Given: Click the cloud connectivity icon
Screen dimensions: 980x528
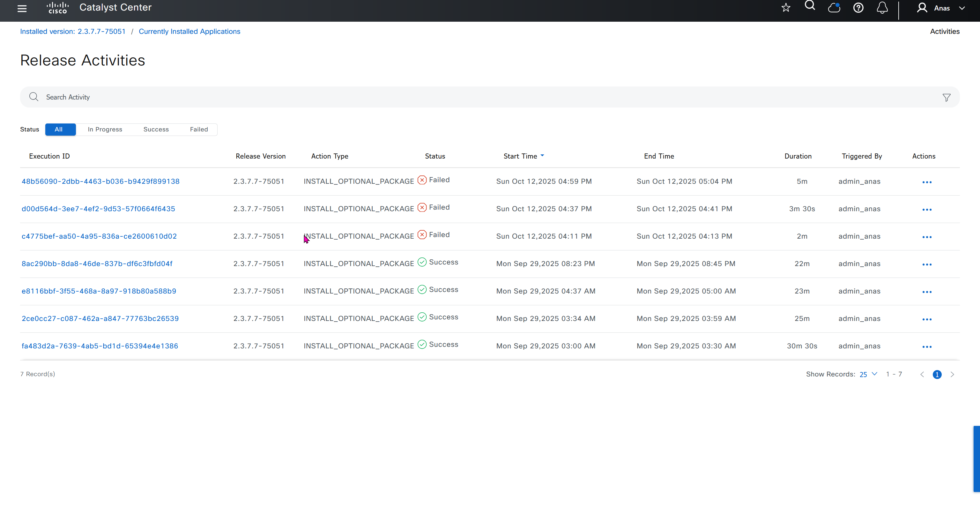Looking at the screenshot, I should point(834,8).
